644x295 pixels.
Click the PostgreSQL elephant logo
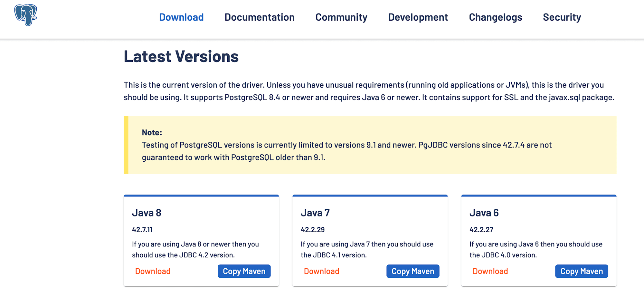click(x=26, y=15)
